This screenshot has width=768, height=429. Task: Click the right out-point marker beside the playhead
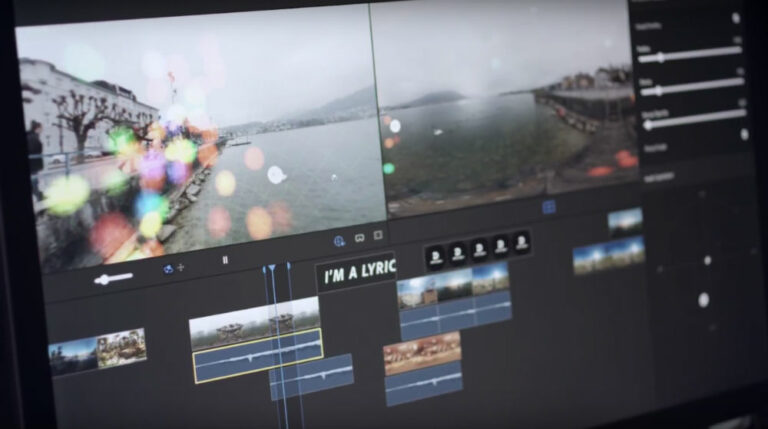tap(289, 266)
